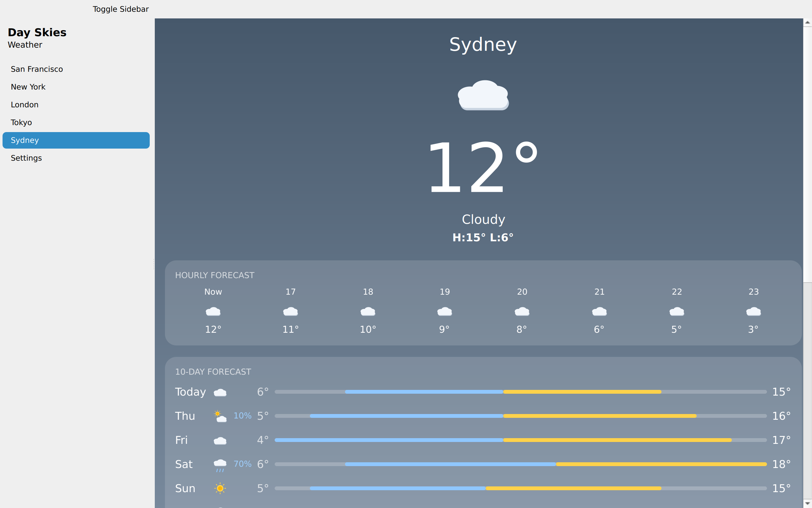Click the cloud icon under hour 20

coord(522,311)
